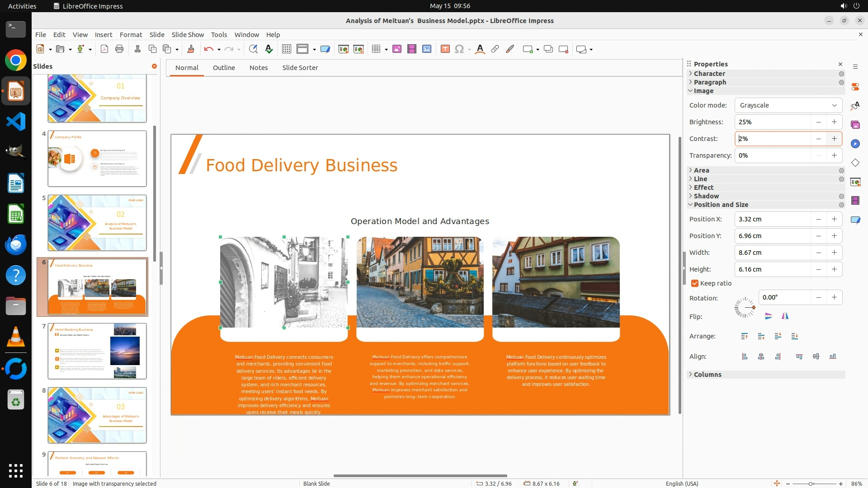The height and width of the screenshot is (488, 868).
Task: Click the Display Grid toolbar icon
Action: click(286, 49)
